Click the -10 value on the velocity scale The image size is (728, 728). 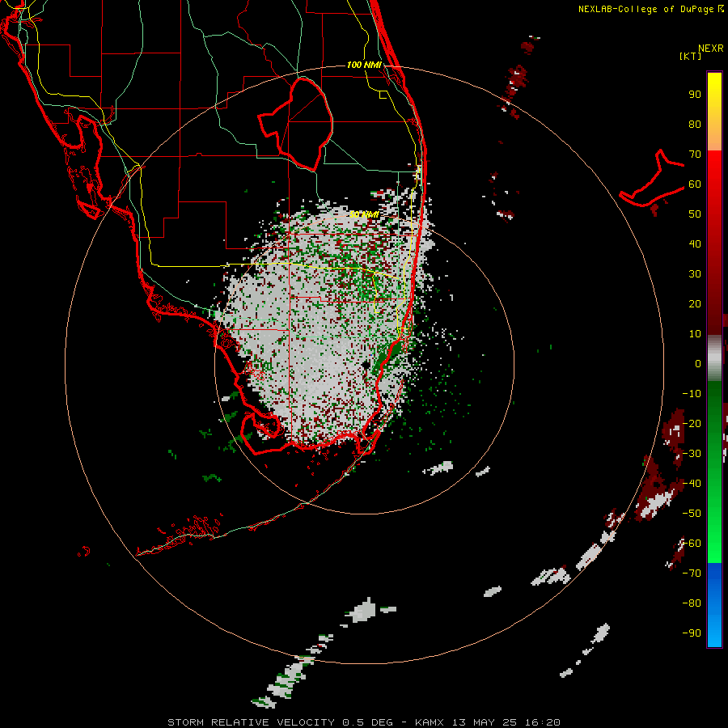tap(692, 394)
